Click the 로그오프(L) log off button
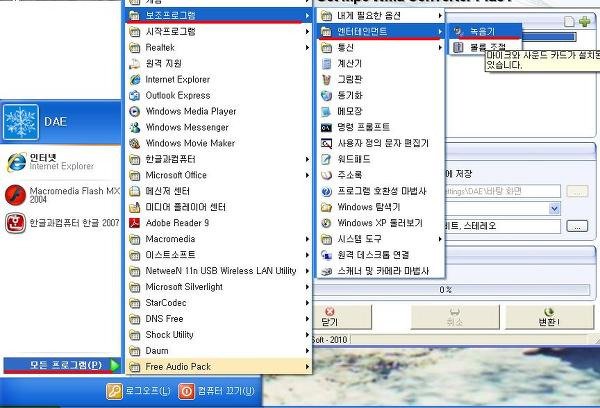Viewport: 600px width, 408px height. [139, 391]
